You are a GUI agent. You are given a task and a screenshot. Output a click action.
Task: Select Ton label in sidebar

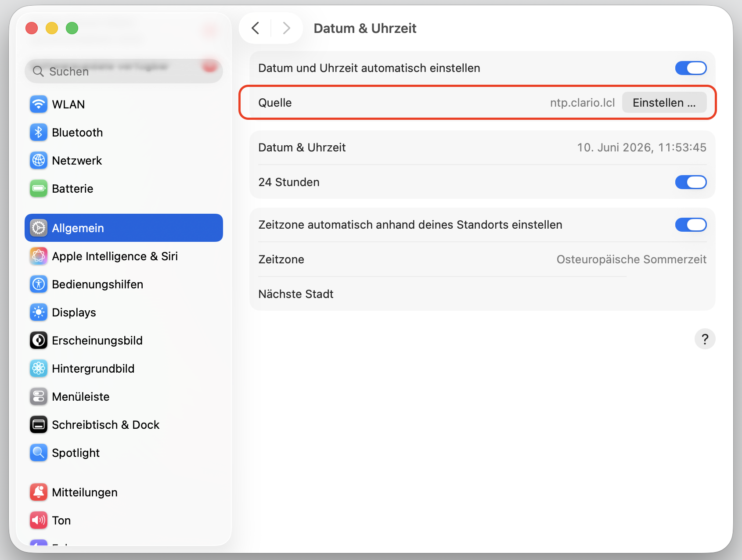61,521
